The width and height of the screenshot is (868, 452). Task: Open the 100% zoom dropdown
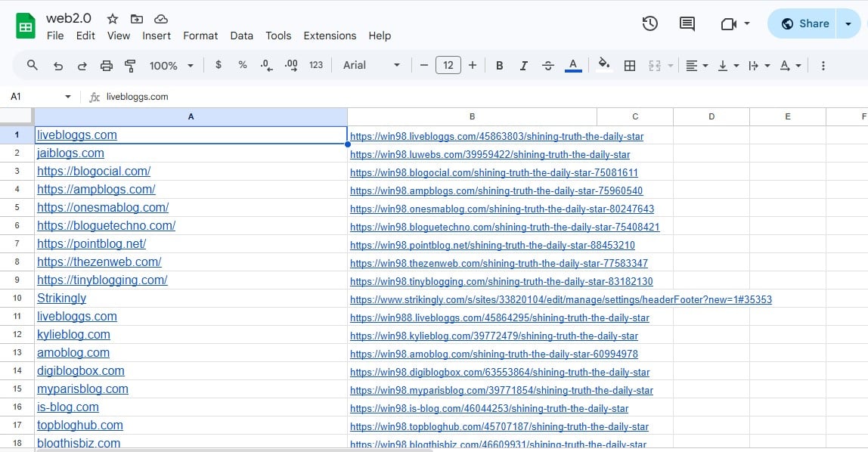click(x=171, y=66)
